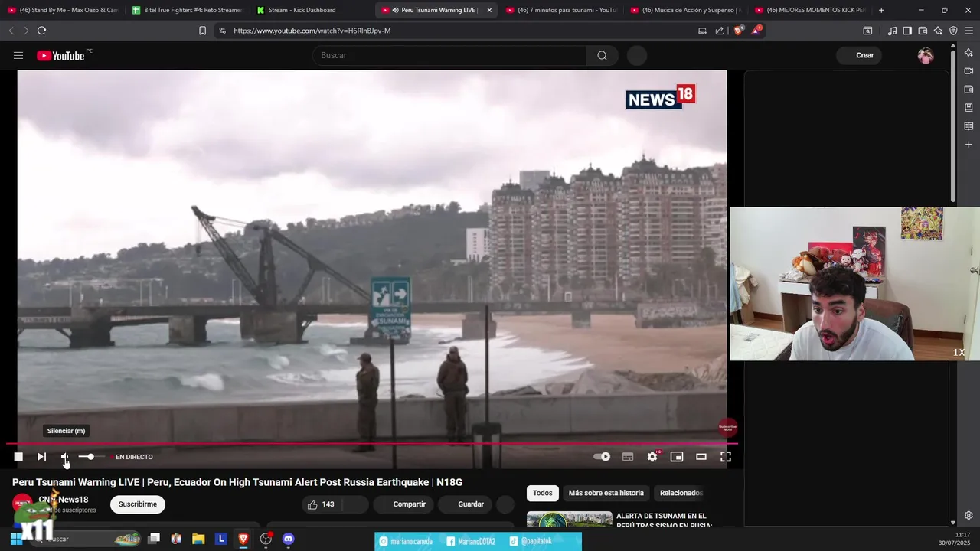
Task: Open ALERTA DE TSUNAMI EN EL PERÚ title
Action: [664, 520]
